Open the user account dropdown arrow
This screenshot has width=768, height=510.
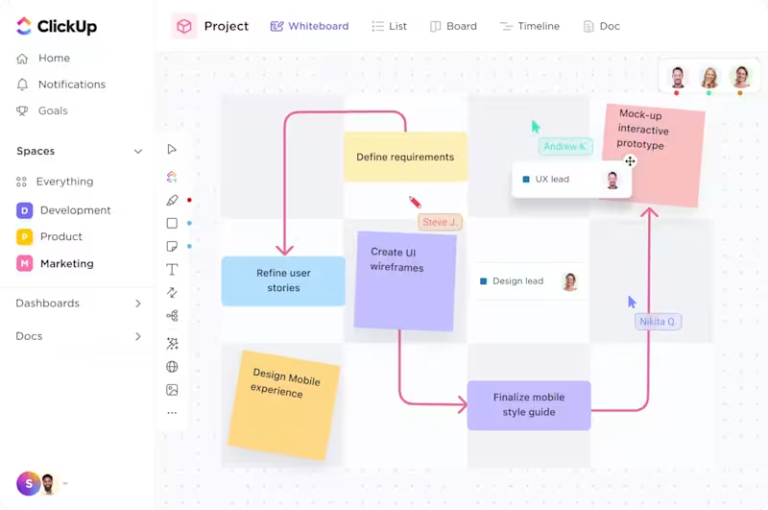[65, 484]
